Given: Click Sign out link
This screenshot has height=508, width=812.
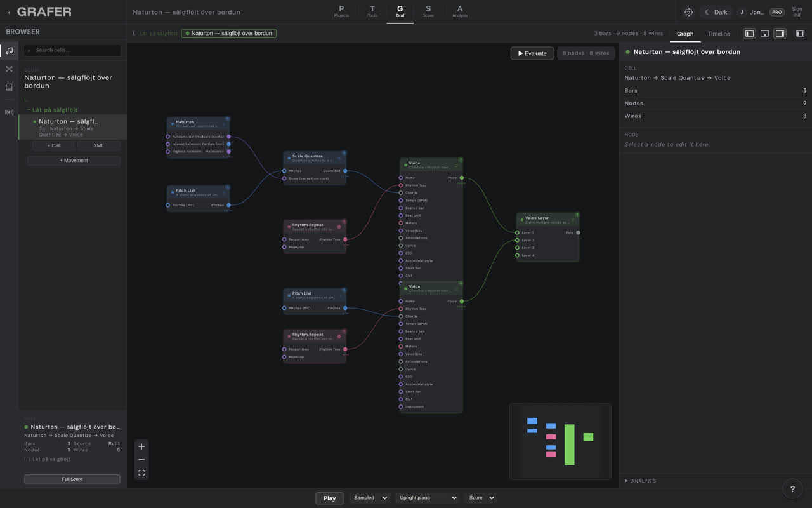Looking at the screenshot, I should pyautogui.click(x=797, y=12).
